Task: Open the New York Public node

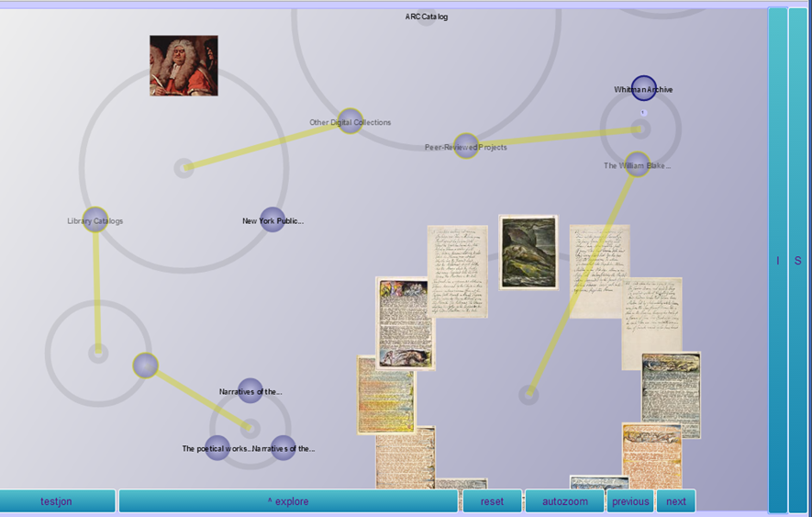Action: click(x=273, y=219)
